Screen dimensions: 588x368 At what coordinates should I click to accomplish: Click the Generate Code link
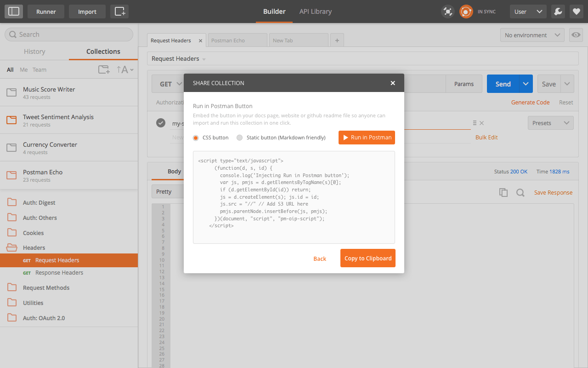[530, 102]
